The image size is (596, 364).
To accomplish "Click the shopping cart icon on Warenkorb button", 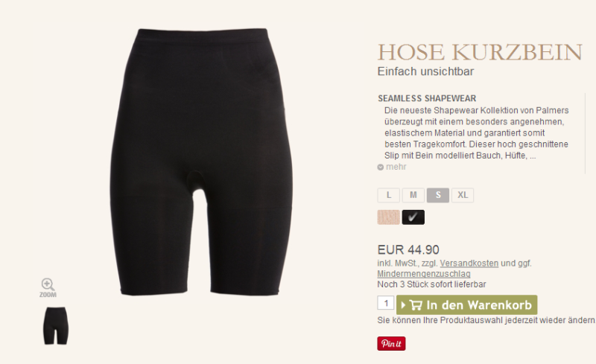I will (x=416, y=305).
